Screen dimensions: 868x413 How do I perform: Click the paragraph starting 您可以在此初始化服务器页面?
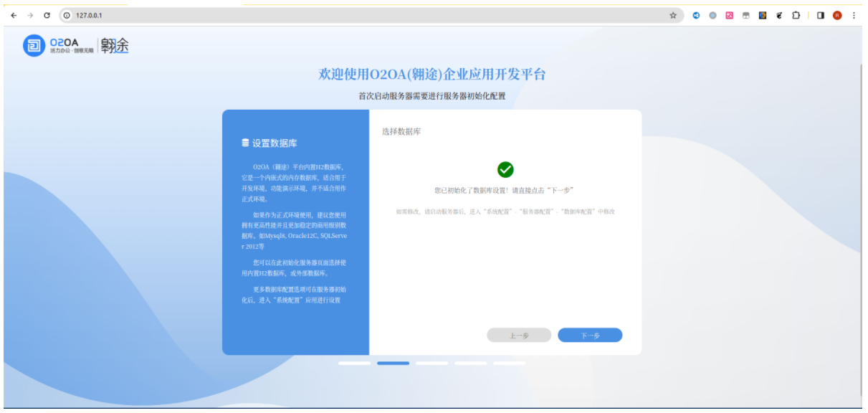point(295,267)
